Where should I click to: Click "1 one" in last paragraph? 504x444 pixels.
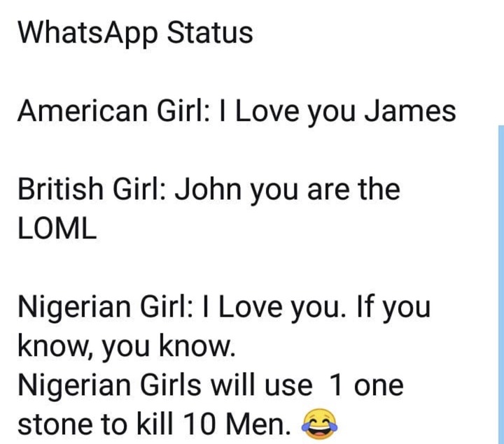point(365,385)
